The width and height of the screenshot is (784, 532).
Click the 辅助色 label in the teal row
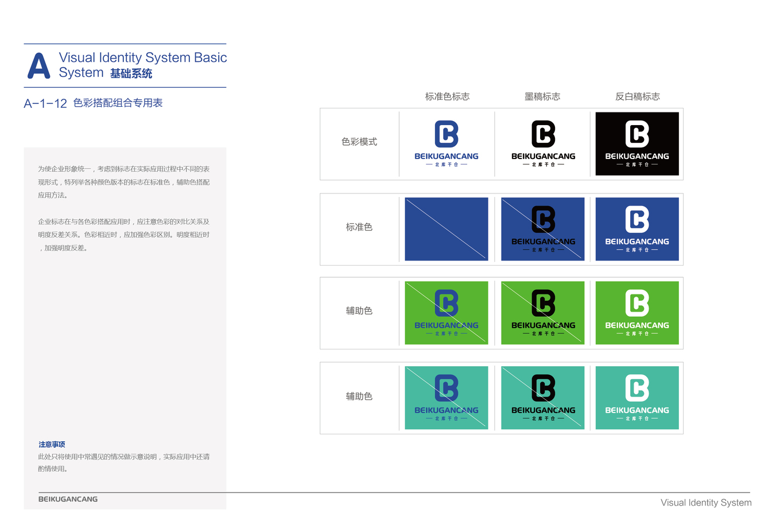click(x=359, y=397)
